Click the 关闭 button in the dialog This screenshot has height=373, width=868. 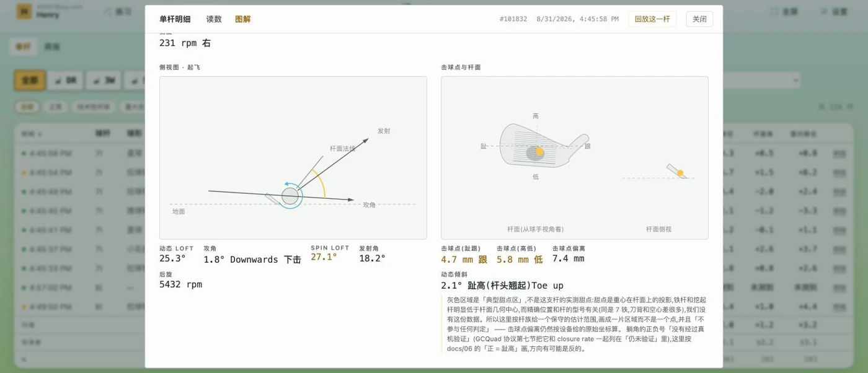click(x=699, y=19)
